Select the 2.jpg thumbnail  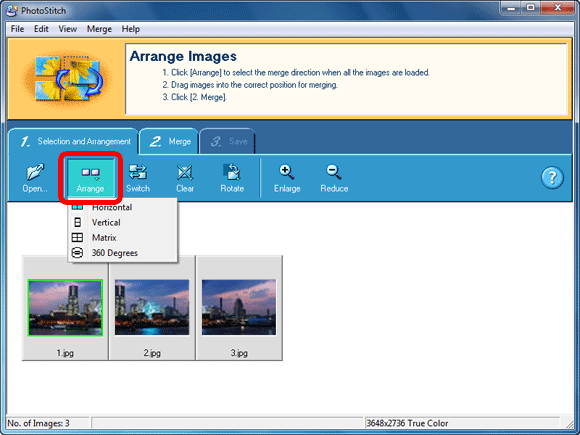(x=152, y=308)
